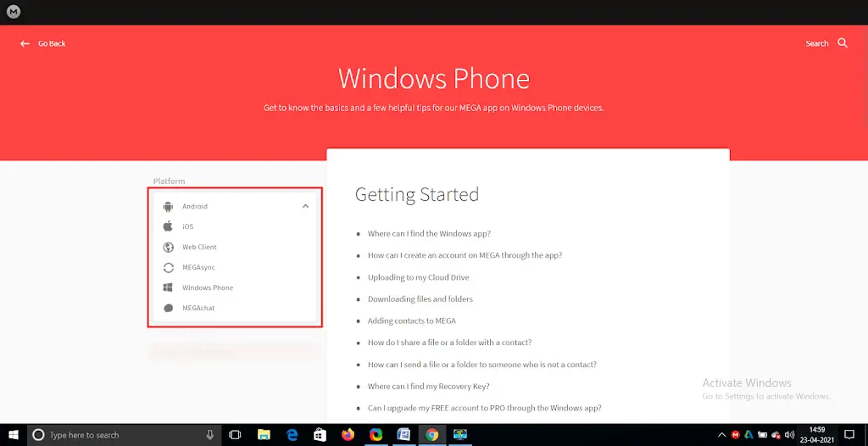Choose Windows Phone platform option

click(208, 287)
